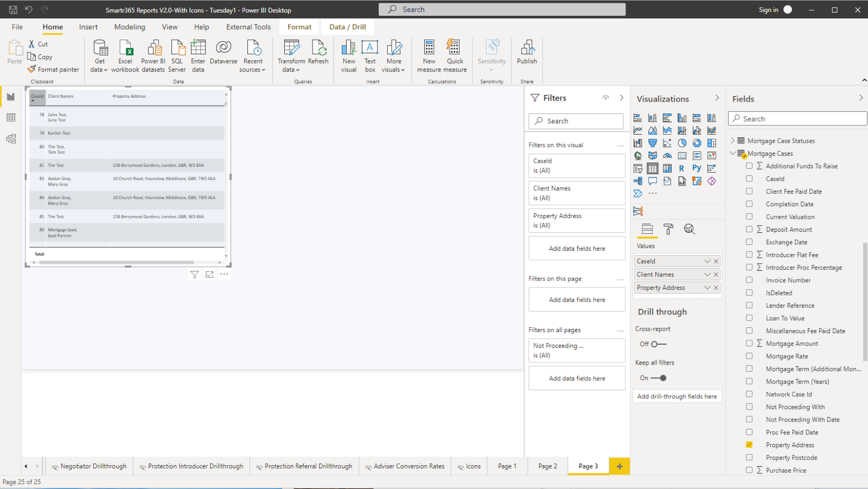Collapse the Fields pane chevron

point(861,98)
